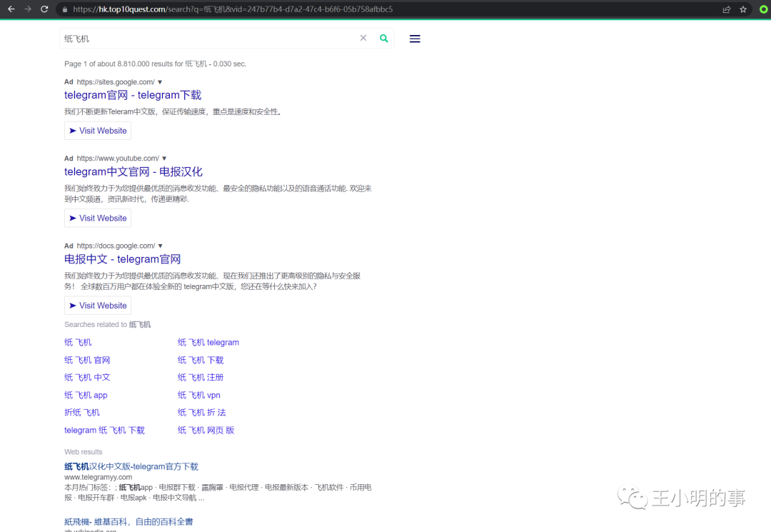This screenshot has width=771, height=532.
Task: Open the 电报中文 - telegram官网 ad title
Action: (123, 259)
